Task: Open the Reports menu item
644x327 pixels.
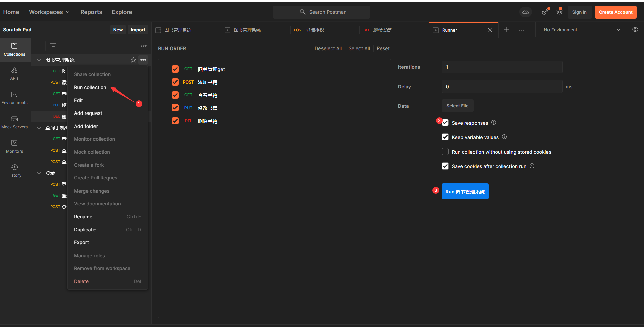Action: (x=91, y=12)
